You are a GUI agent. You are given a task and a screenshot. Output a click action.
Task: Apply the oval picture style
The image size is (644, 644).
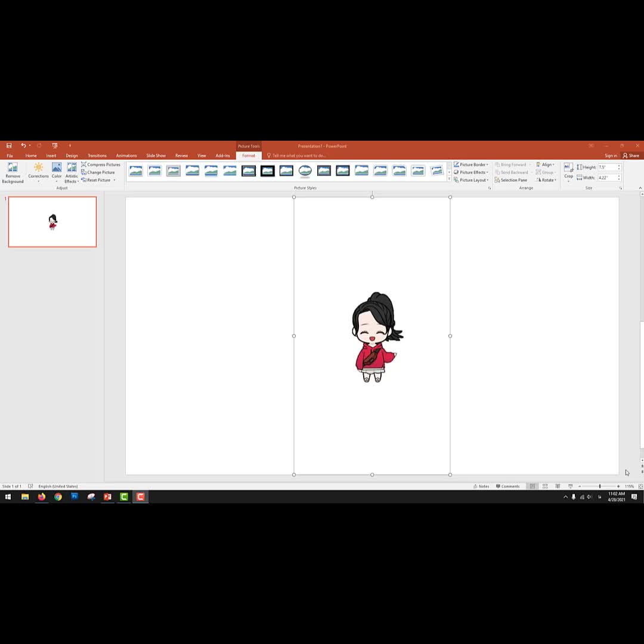pos(305,171)
